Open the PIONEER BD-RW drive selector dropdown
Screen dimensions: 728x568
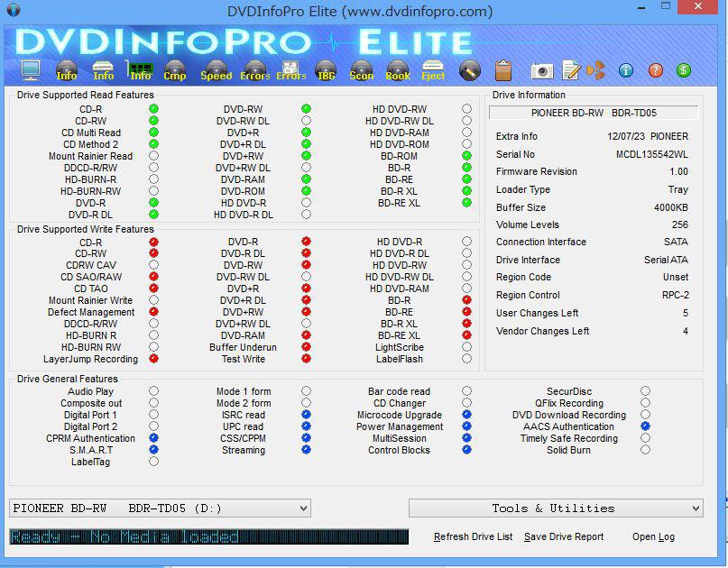(x=160, y=508)
